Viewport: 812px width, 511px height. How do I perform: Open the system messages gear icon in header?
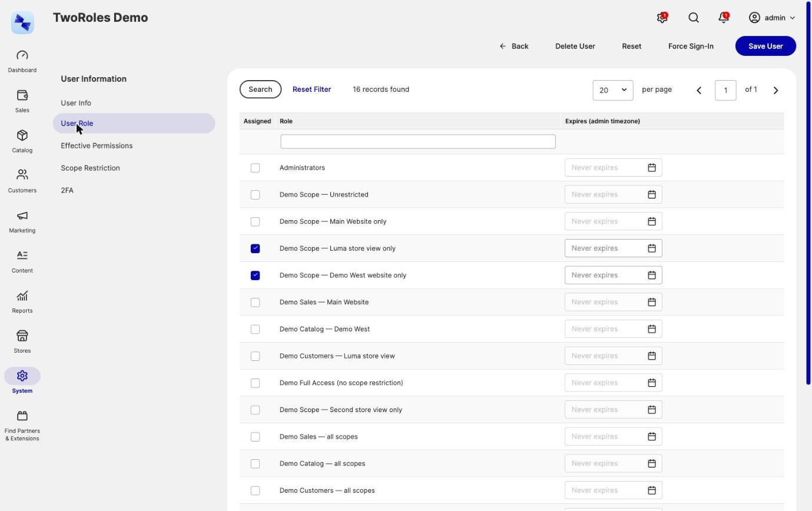pyautogui.click(x=662, y=18)
